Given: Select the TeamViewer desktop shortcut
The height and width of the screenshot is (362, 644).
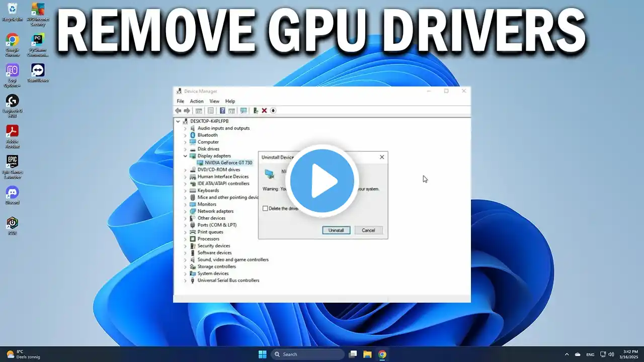Looking at the screenshot, I should click(x=38, y=73).
